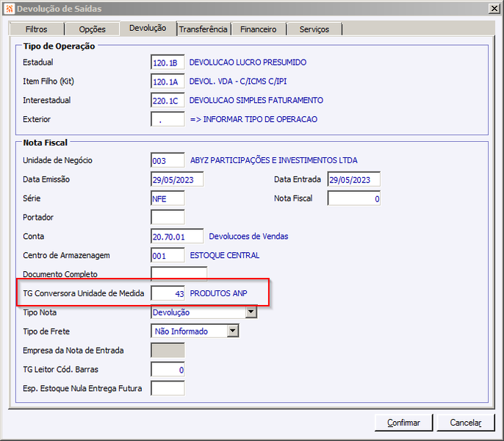Click the Item Filho (Kit) code field
The image size is (504, 441).
tap(168, 82)
